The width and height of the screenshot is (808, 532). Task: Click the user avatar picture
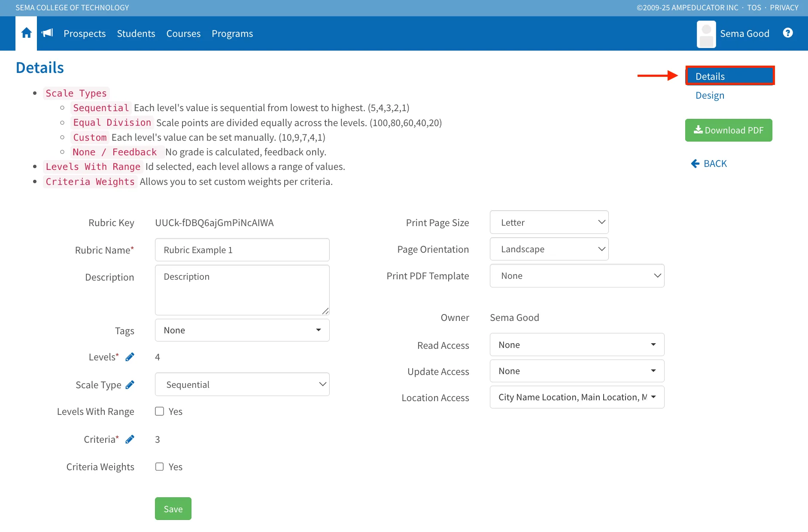[706, 34]
